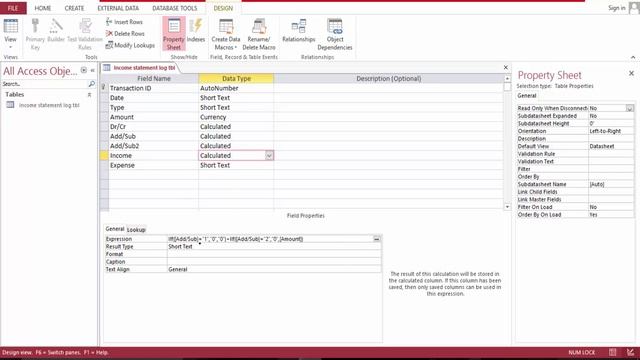Toggle the Property Sheet button
Viewport: 640px width, 360px height.
(174, 33)
